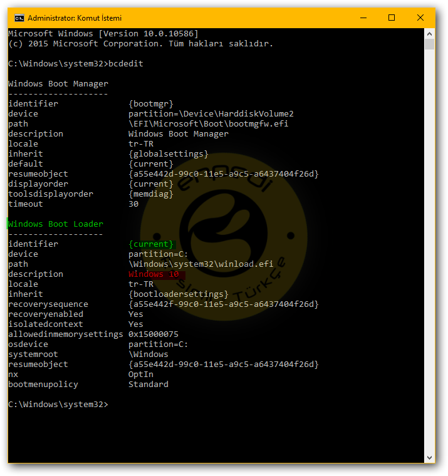Click the 'partition=C:' value of osdevice
Screen dimensions: 448x476
pyautogui.click(x=159, y=344)
